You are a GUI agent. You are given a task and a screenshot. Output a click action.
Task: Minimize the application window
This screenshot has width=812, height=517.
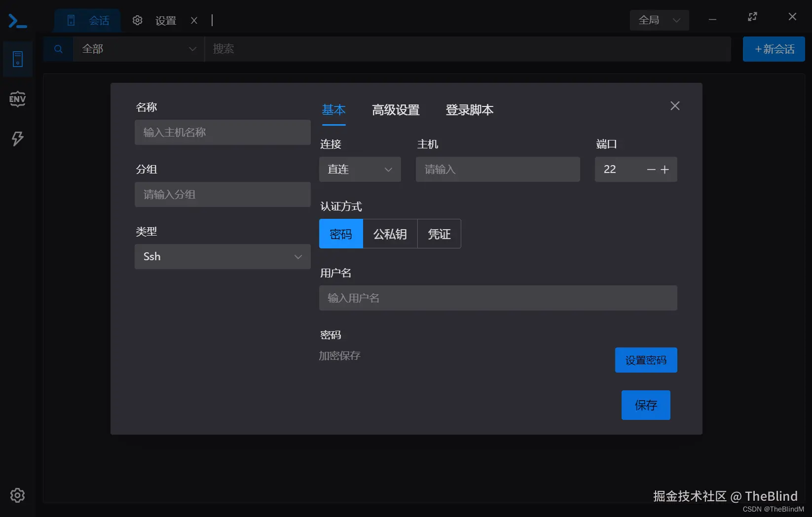(x=712, y=20)
